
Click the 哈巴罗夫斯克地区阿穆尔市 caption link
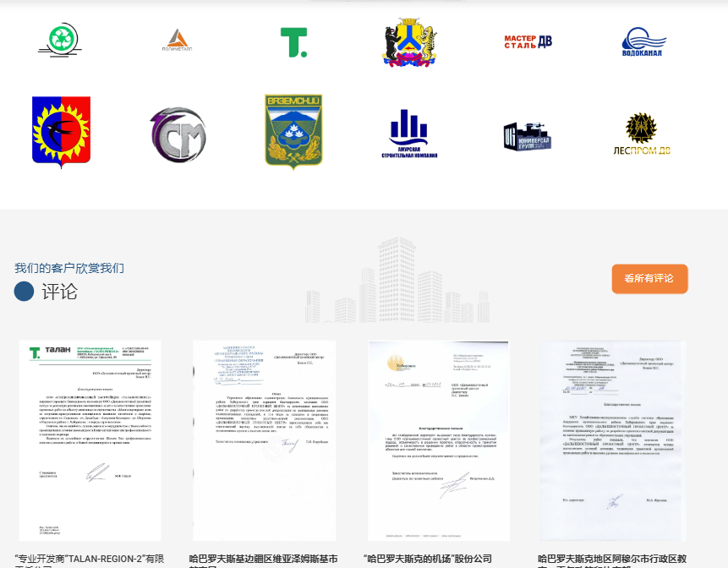tap(612, 560)
